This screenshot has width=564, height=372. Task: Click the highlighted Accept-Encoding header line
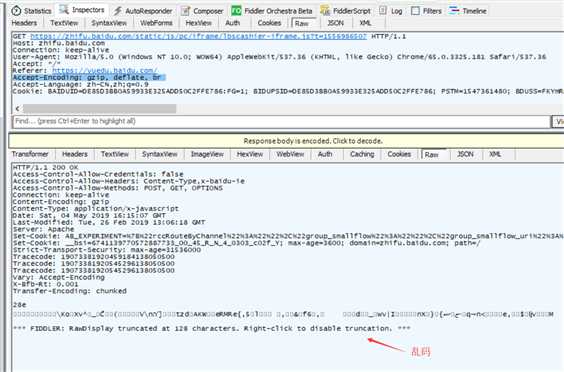click(x=89, y=77)
